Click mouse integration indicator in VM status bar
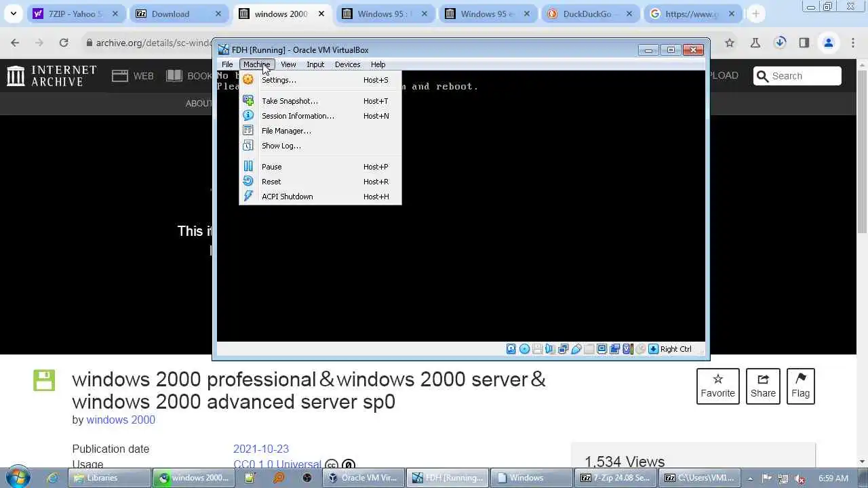Viewport: 868px width, 488px height. (x=640, y=349)
